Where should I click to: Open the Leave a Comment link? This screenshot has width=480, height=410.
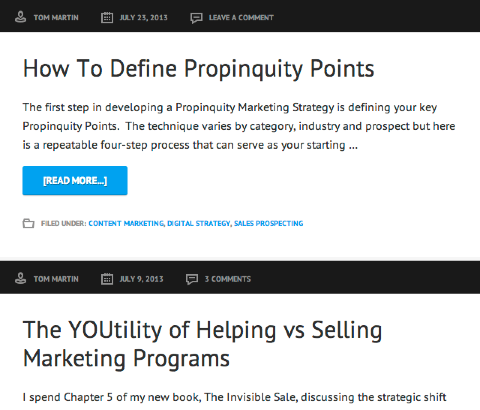click(241, 18)
